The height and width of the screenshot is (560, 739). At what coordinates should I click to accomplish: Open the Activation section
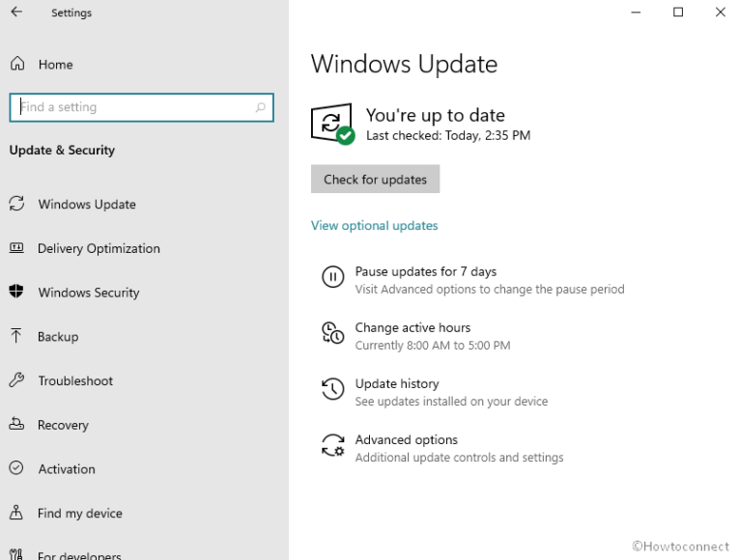click(67, 469)
